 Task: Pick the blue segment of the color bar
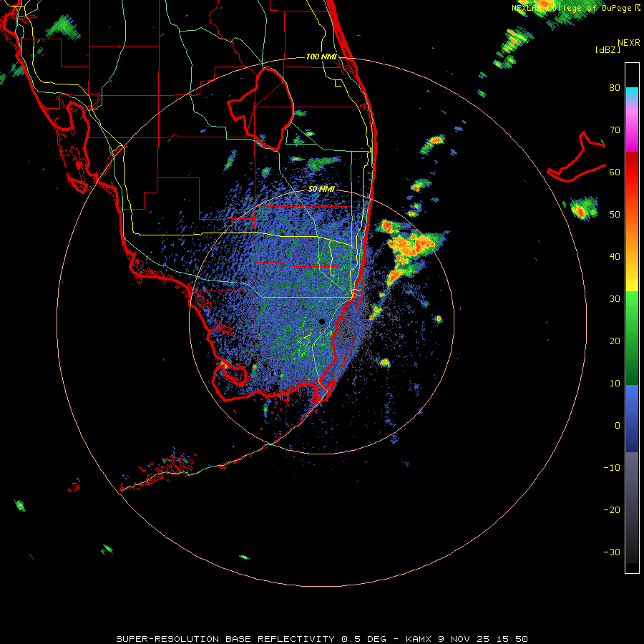click(632, 418)
